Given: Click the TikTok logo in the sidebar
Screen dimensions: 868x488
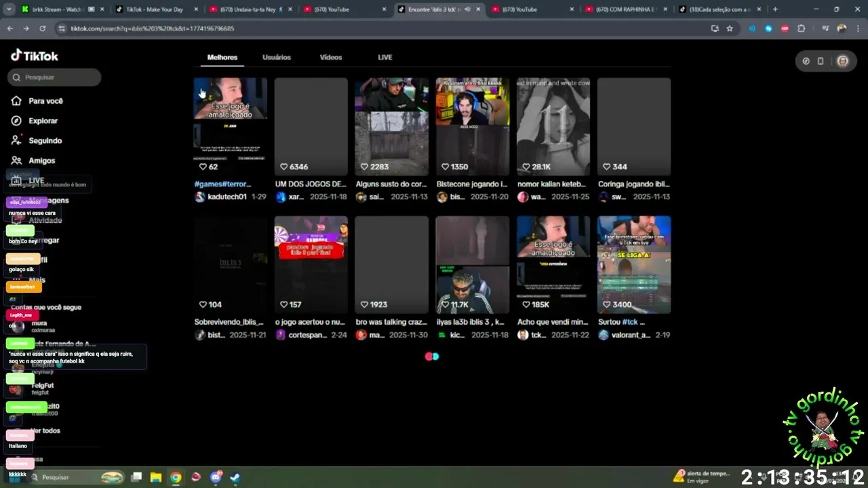Looking at the screenshot, I should coord(34,56).
